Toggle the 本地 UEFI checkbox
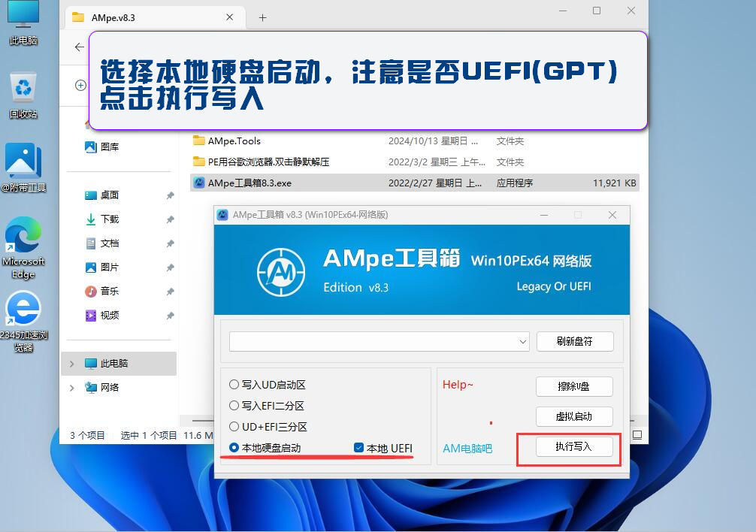The height and width of the screenshot is (532, 756). 358,448
